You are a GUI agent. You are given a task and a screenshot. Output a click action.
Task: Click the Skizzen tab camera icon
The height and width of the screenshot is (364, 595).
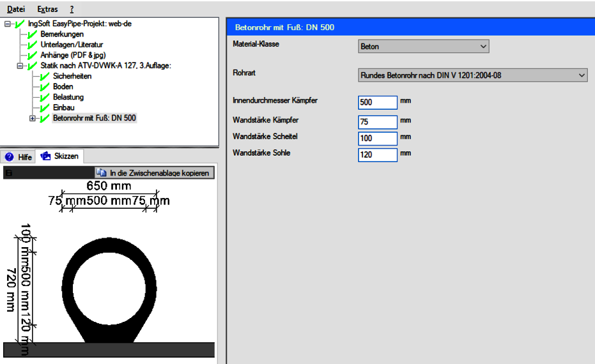tap(45, 156)
